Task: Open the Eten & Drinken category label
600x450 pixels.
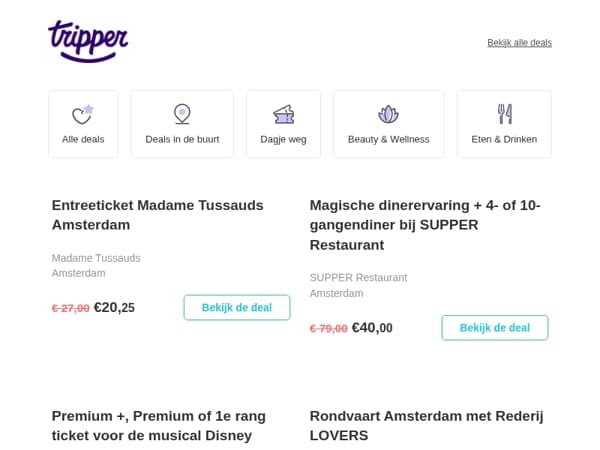Action: point(504,139)
